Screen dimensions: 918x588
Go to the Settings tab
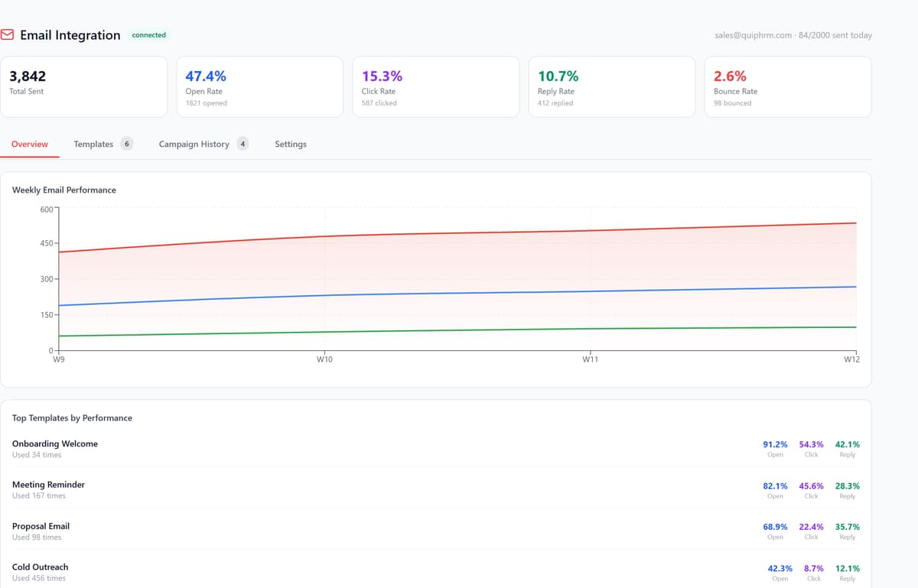[x=291, y=144]
